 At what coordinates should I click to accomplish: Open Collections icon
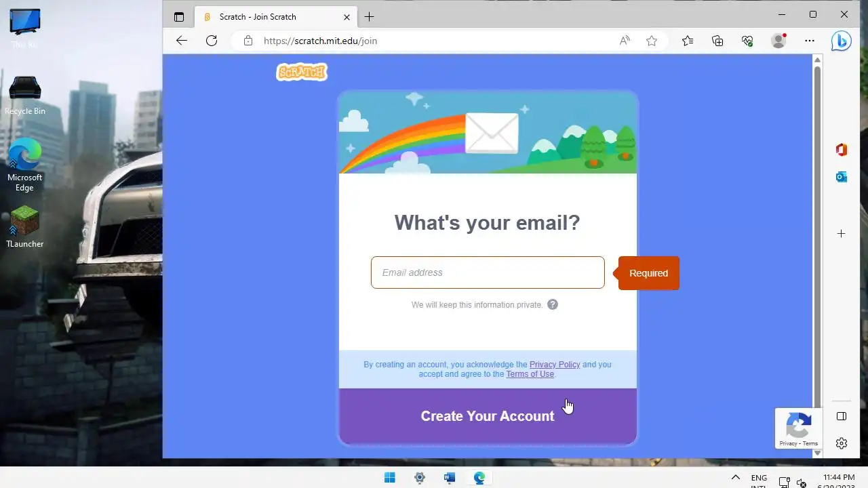coord(717,41)
